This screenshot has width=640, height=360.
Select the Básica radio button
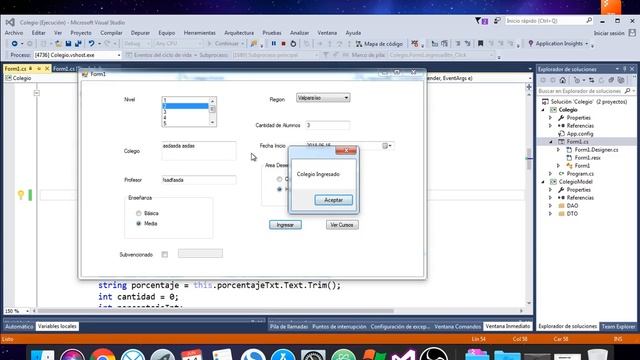coord(139,213)
